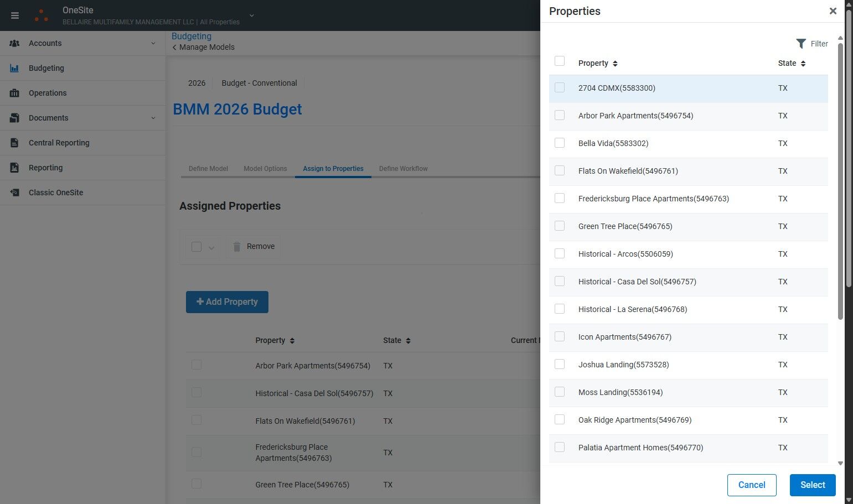The width and height of the screenshot is (853, 504).
Task: Click the Cancel button
Action: point(751,485)
